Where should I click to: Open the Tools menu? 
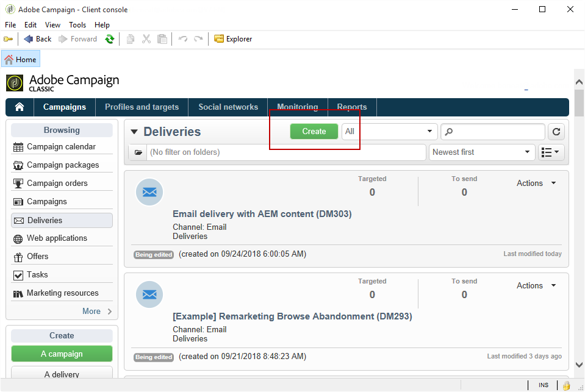77,25
